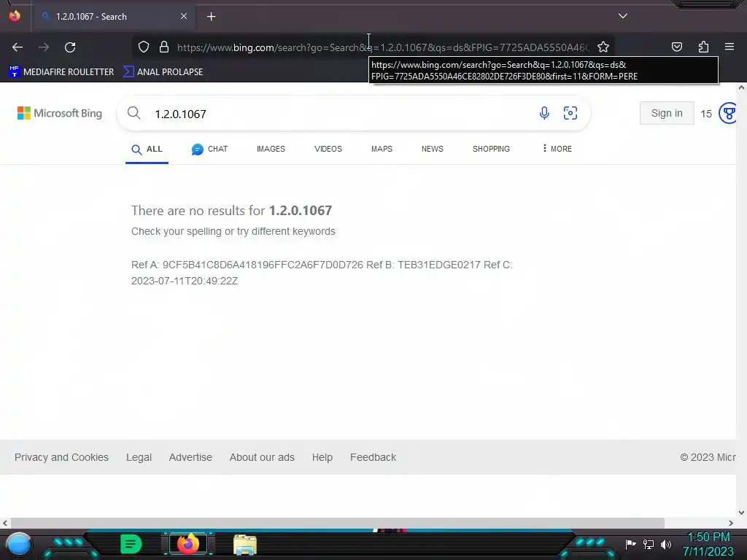Switch to the IMAGES tab
The width and height of the screenshot is (747, 560).
(x=271, y=149)
